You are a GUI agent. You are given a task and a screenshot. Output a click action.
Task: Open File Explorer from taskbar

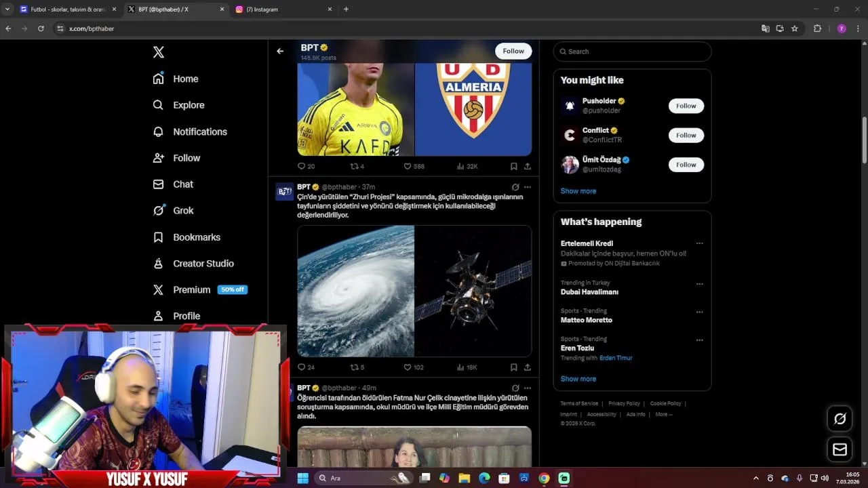[x=464, y=478]
